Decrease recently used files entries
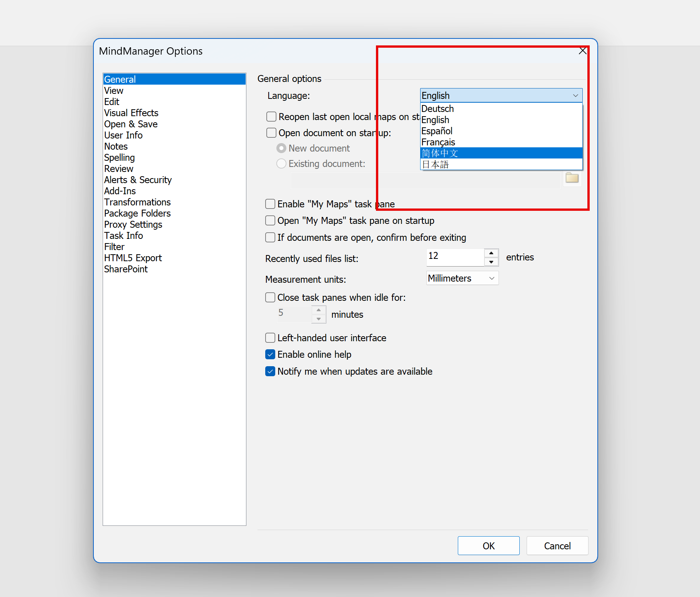The height and width of the screenshot is (597, 700). [491, 262]
